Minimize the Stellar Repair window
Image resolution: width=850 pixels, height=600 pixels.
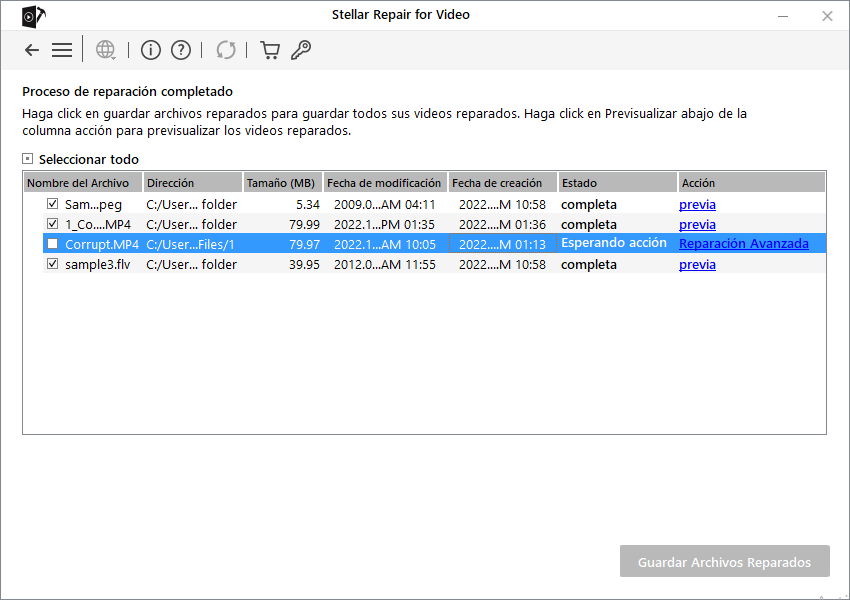point(783,16)
